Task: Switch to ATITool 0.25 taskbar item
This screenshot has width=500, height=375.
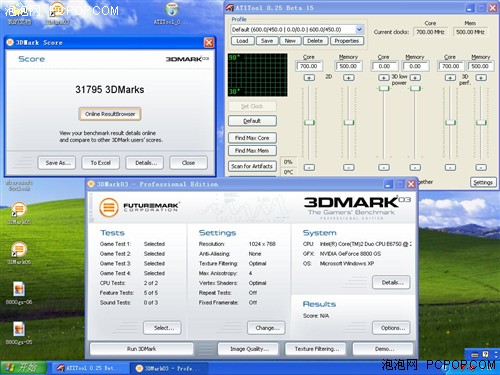Action: 90,368
